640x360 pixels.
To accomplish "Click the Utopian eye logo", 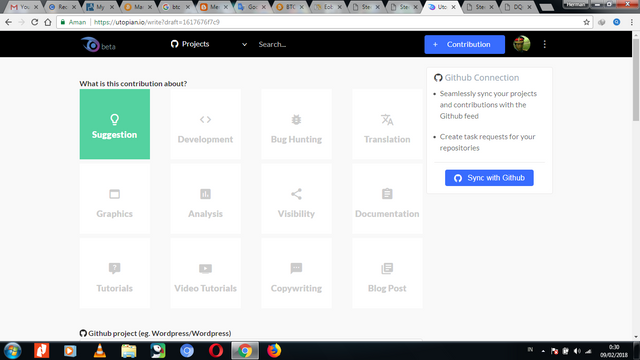I will [x=91, y=44].
